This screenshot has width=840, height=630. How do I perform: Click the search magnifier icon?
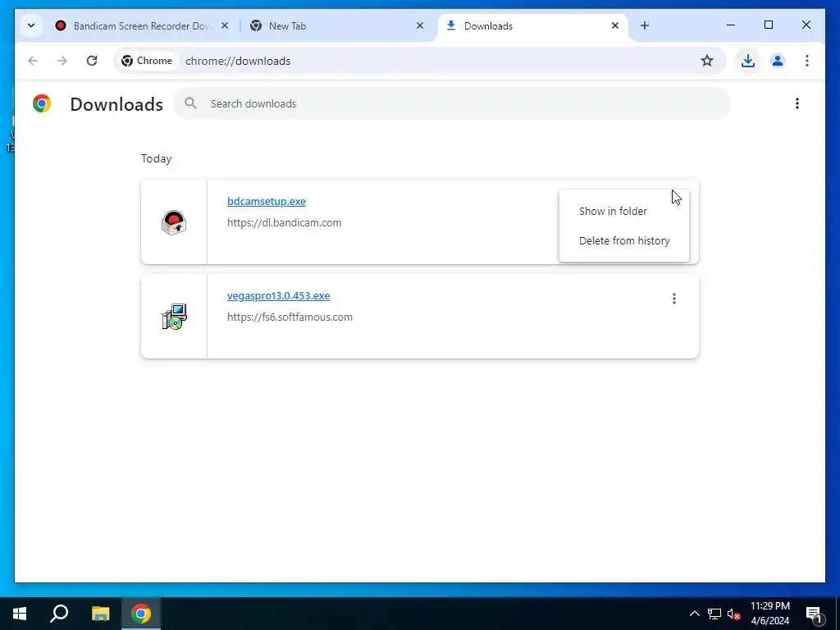tap(190, 103)
